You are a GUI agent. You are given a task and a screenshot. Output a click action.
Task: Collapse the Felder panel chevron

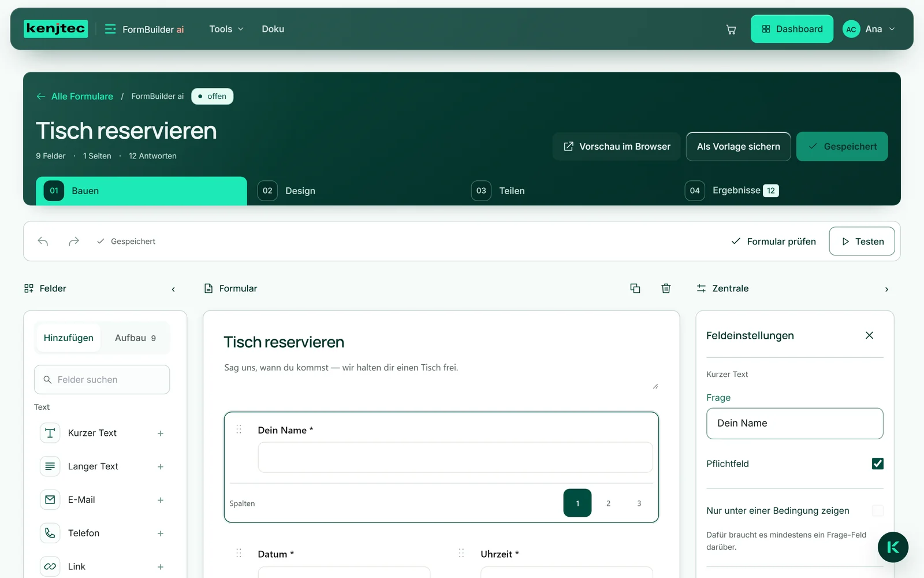[x=173, y=289]
